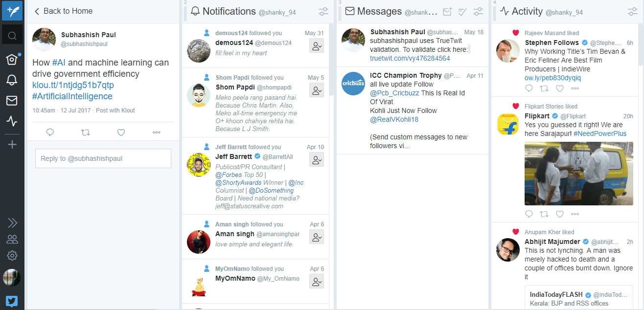Expand the sidebar with double chevron
644x310 pixels.
pos(12,223)
